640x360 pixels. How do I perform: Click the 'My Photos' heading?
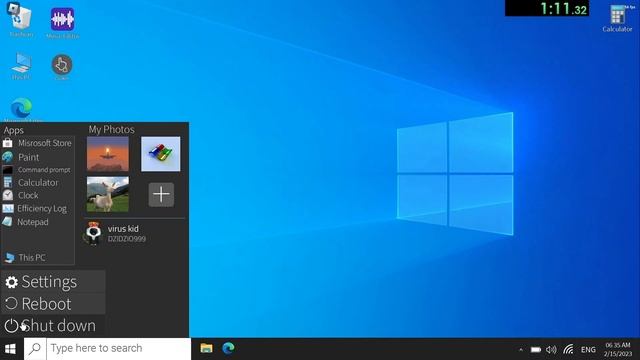pyautogui.click(x=111, y=129)
